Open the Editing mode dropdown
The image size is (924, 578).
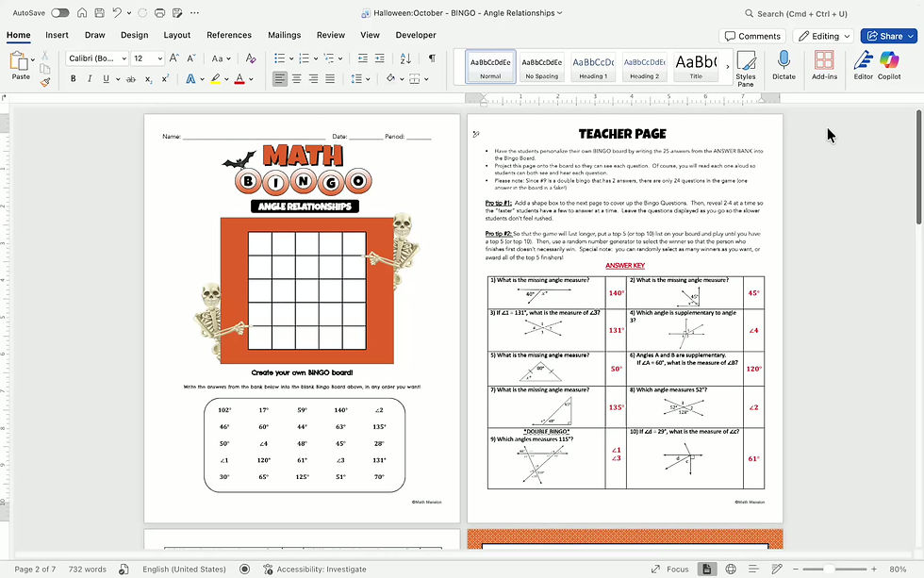click(x=824, y=36)
